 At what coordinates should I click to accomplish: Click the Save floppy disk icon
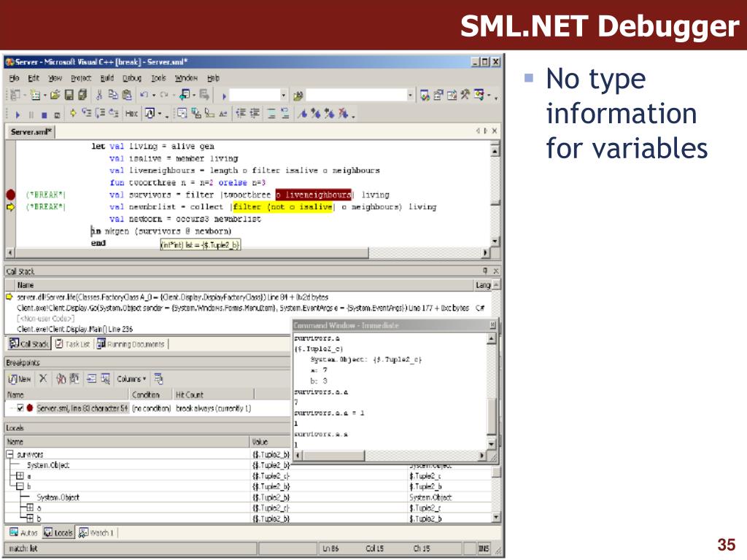click(x=69, y=96)
